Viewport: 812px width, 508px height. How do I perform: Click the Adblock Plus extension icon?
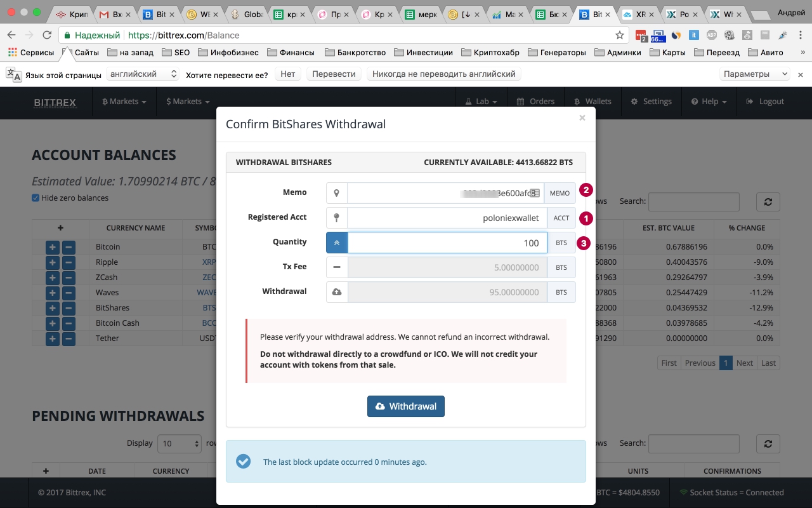pyautogui.click(x=712, y=35)
